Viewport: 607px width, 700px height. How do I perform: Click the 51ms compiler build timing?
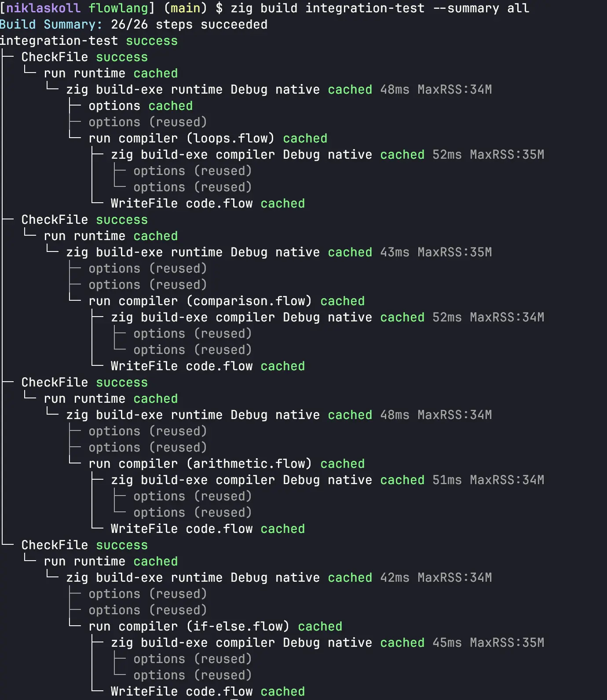pyautogui.click(x=447, y=480)
